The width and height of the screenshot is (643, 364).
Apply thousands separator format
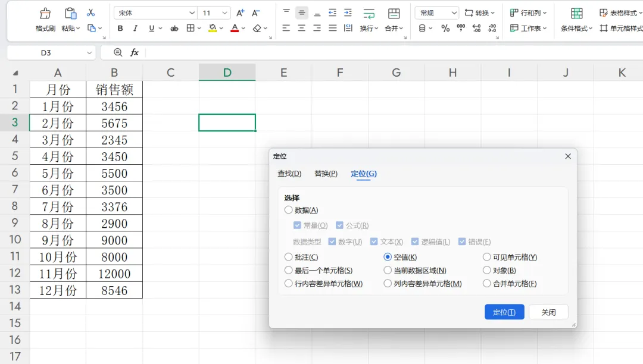point(461,29)
